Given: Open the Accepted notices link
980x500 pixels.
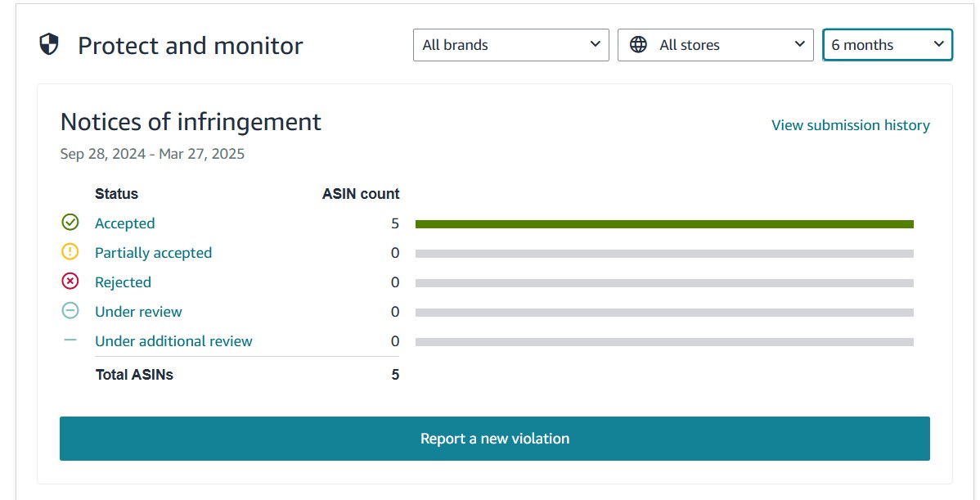Looking at the screenshot, I should pos(125,223).
